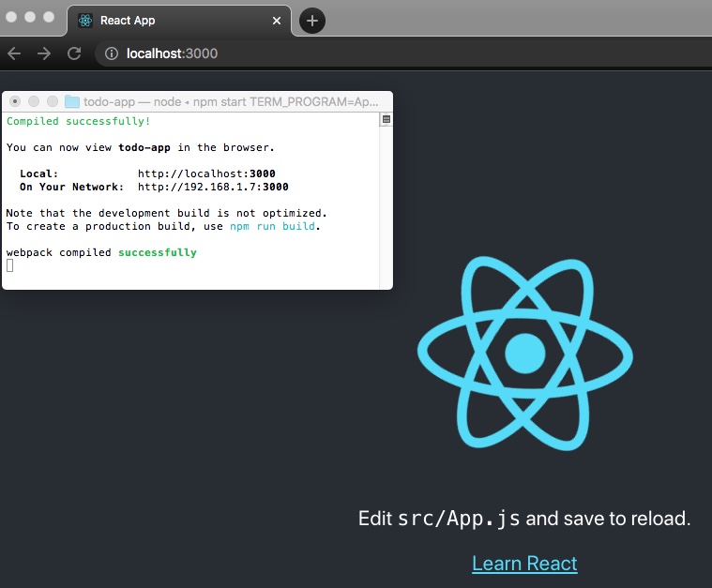Minimize the terminal window
Screen dimensions: 712x588
[x=34, y=101]
